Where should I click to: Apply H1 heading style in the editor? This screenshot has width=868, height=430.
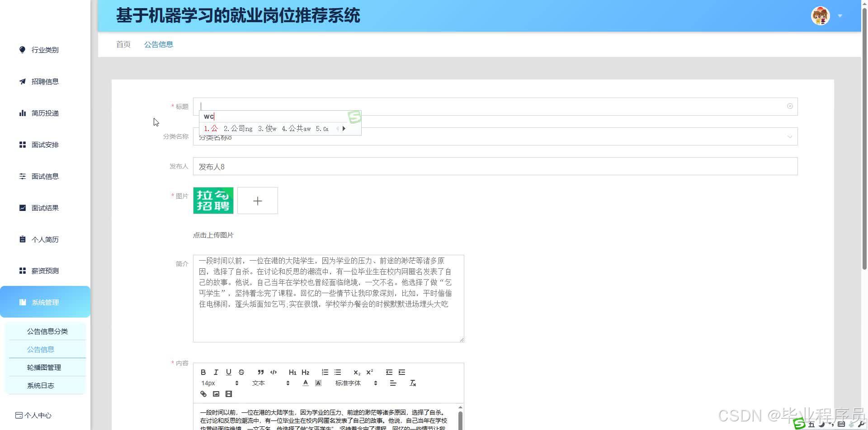coord(292,372)
